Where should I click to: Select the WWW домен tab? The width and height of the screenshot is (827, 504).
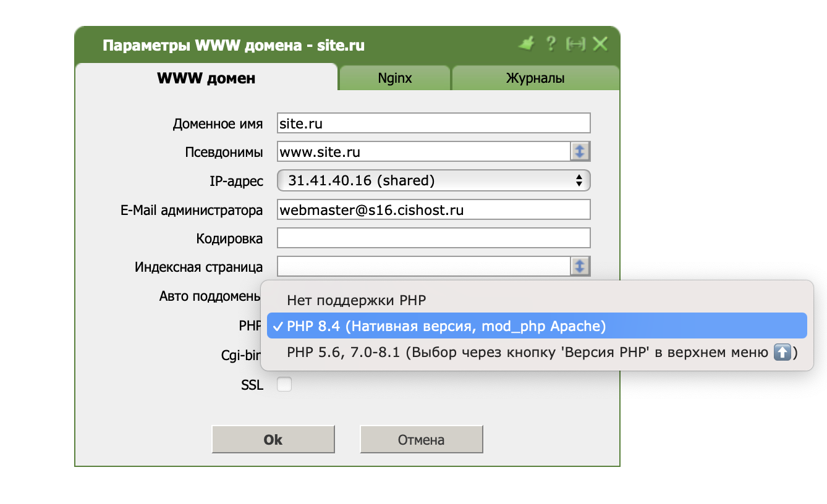(206, 78)
